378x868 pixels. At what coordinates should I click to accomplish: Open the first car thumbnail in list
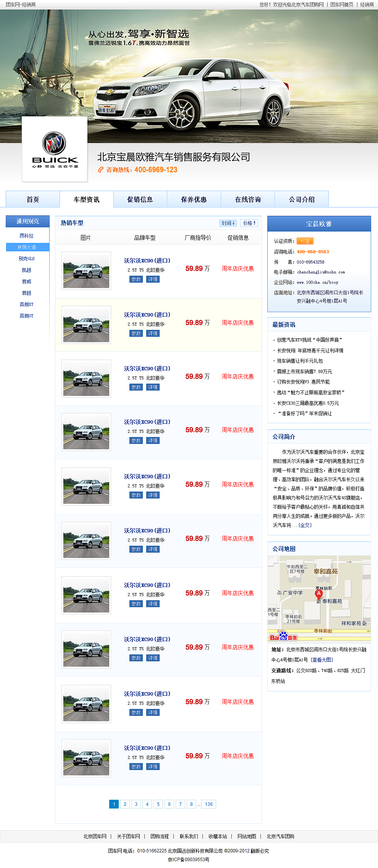coord(86,271)
